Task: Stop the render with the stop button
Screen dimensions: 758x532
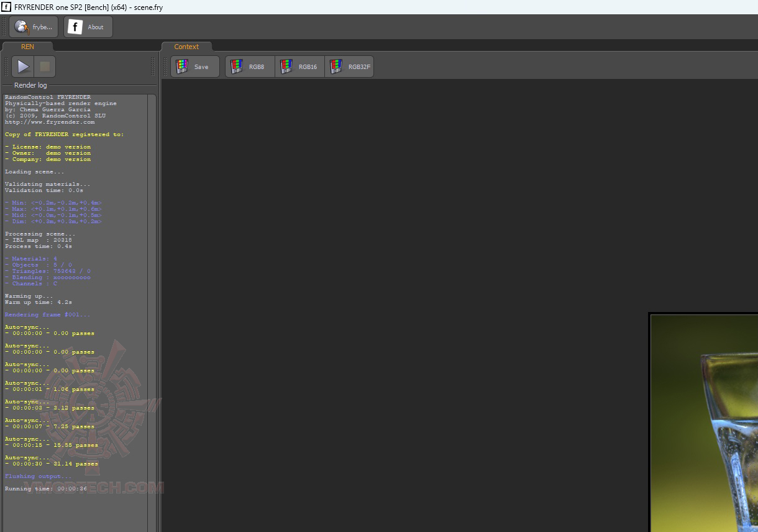Action: click(45, 66)
